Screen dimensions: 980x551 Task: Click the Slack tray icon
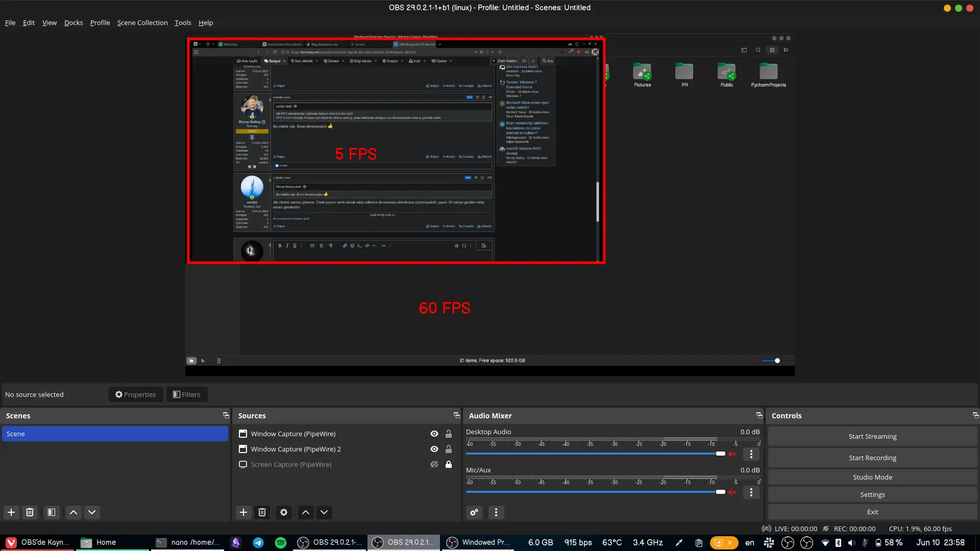(x=769, y=542)
